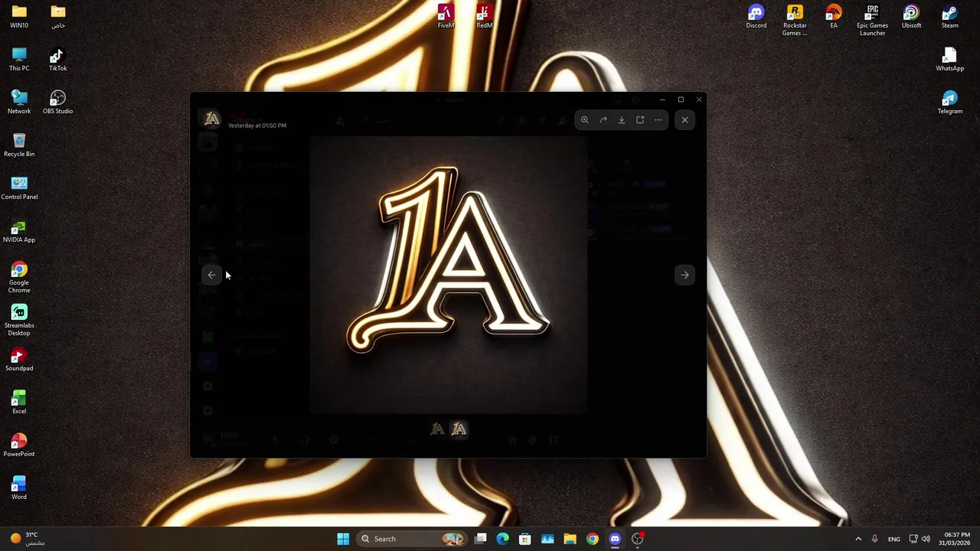Select the Ubisoft desktop shortcut
980x551 pixels.
coord(911,16)
